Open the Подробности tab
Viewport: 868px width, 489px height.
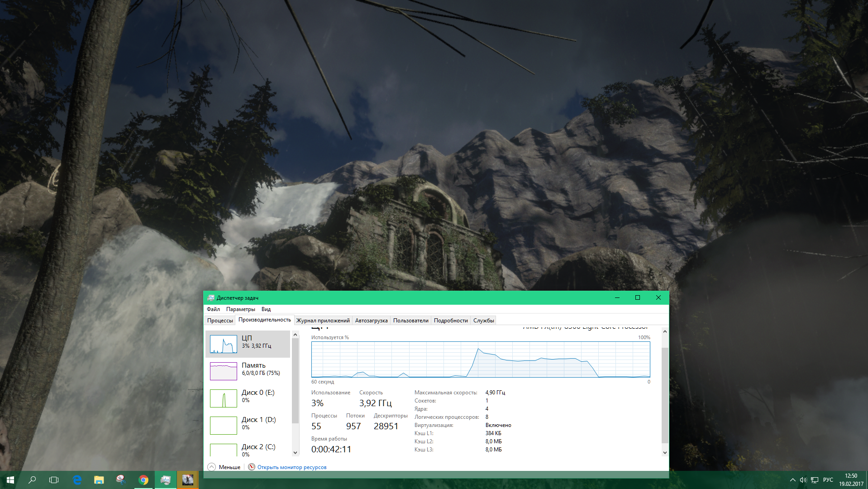click(x=451, y=321)
